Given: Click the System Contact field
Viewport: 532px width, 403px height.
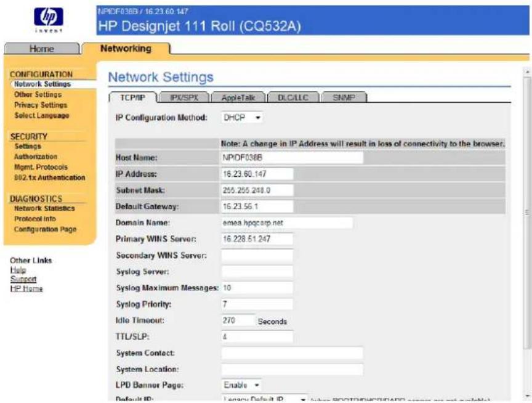Looking at the screenshot, I should [292, 353].
